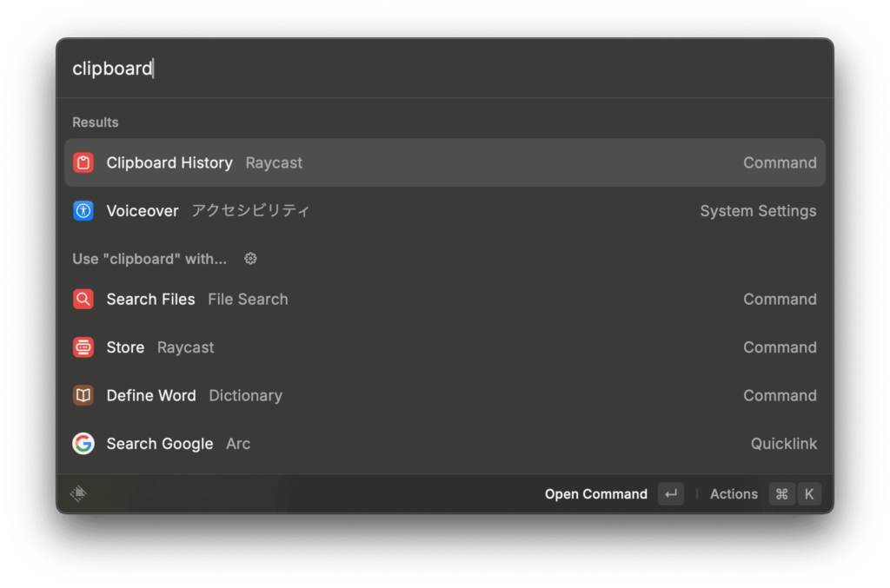Click the Open Command button
The height and width of the screenshot is (588, 890).
click(x=596, y=494)
